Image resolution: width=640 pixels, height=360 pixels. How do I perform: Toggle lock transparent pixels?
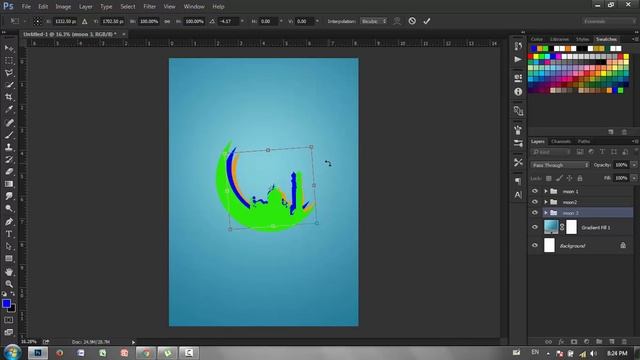549,178
